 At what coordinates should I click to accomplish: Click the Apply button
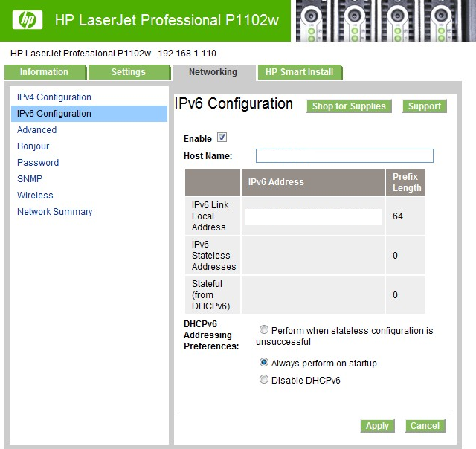pos(377,426)
